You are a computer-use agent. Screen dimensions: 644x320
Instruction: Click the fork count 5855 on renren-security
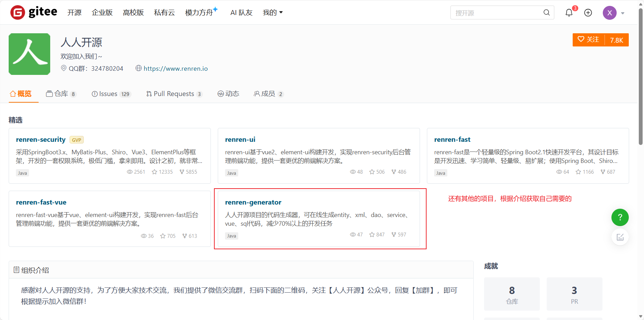(x=188, y=172)
